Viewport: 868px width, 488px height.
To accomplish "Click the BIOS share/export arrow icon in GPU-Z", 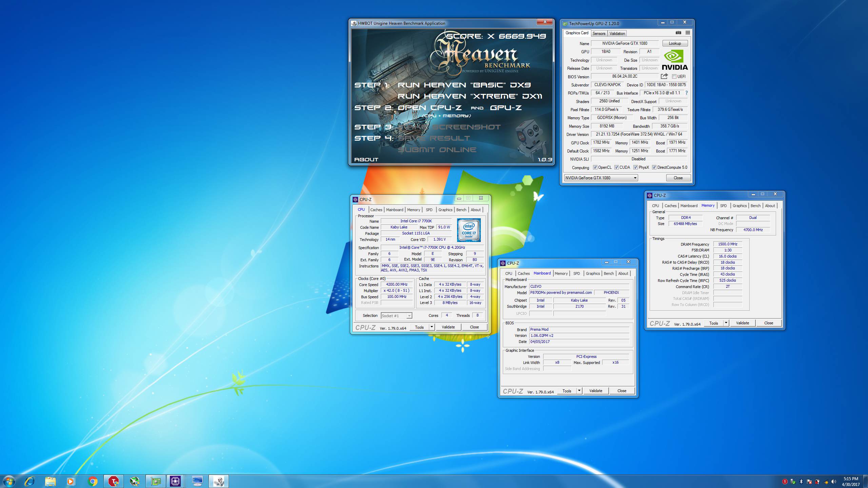I will pyautogui.click(x=664, y=76).
